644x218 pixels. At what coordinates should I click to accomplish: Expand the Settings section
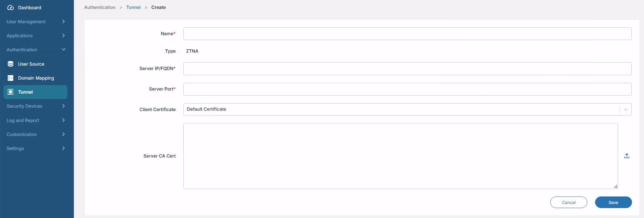coord(63,148)
